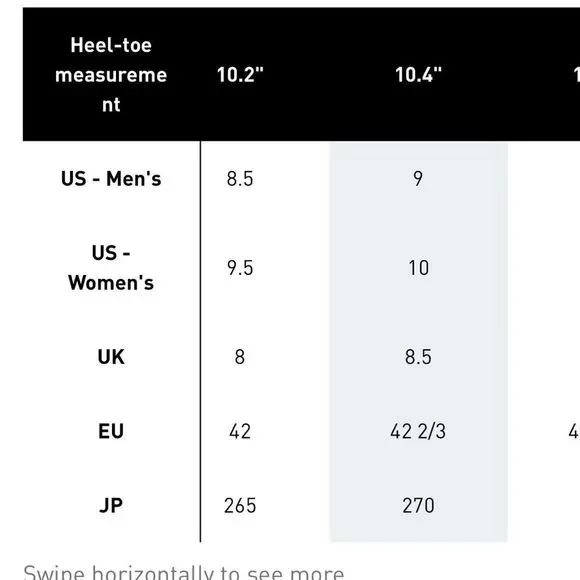Click the Heel-toe measurement header label
This screenshot has width=580, height=580.
point(111,75)
